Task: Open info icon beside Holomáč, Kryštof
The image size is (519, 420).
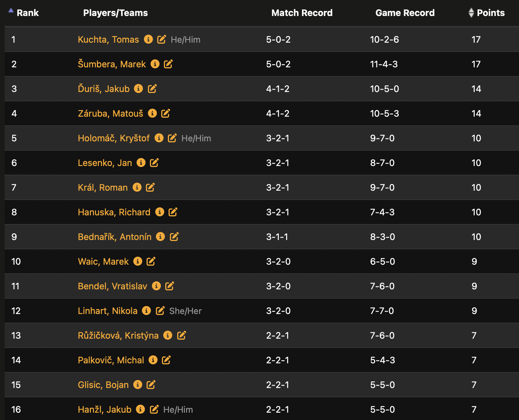Action: click(159, 138)
